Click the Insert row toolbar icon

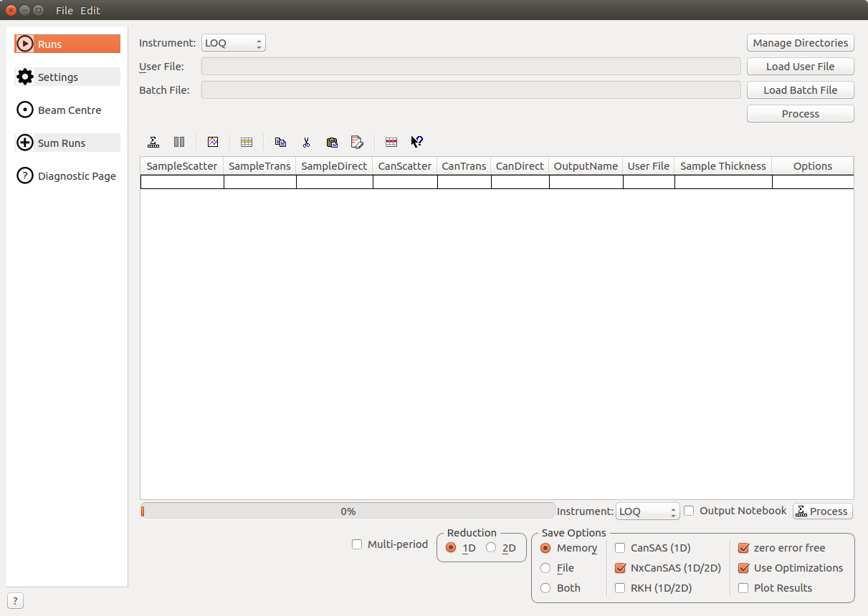tap(247, 142)
